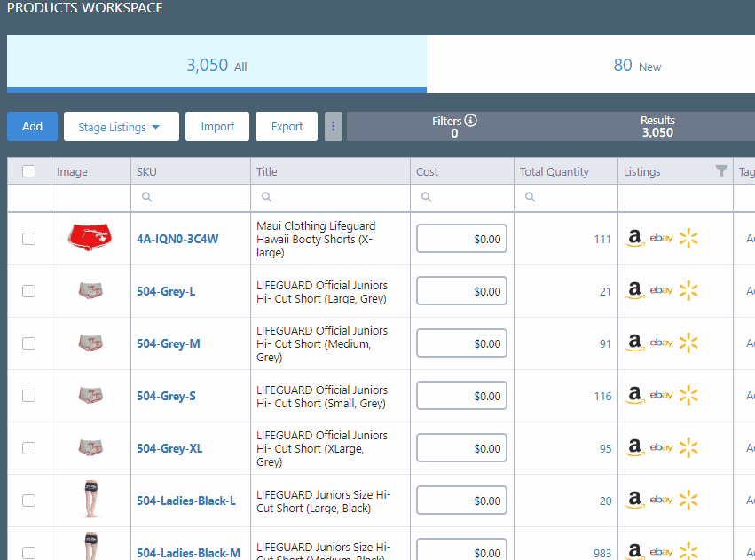The image size is (755, 560).
Task: Open the 504-Grey-M SKU link
Action: tap(168, 343)
